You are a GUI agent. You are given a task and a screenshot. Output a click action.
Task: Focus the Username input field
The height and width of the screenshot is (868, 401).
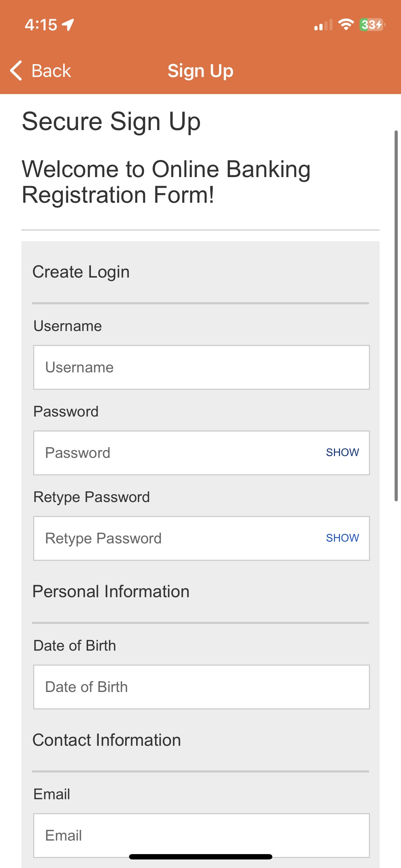[201, 367]
